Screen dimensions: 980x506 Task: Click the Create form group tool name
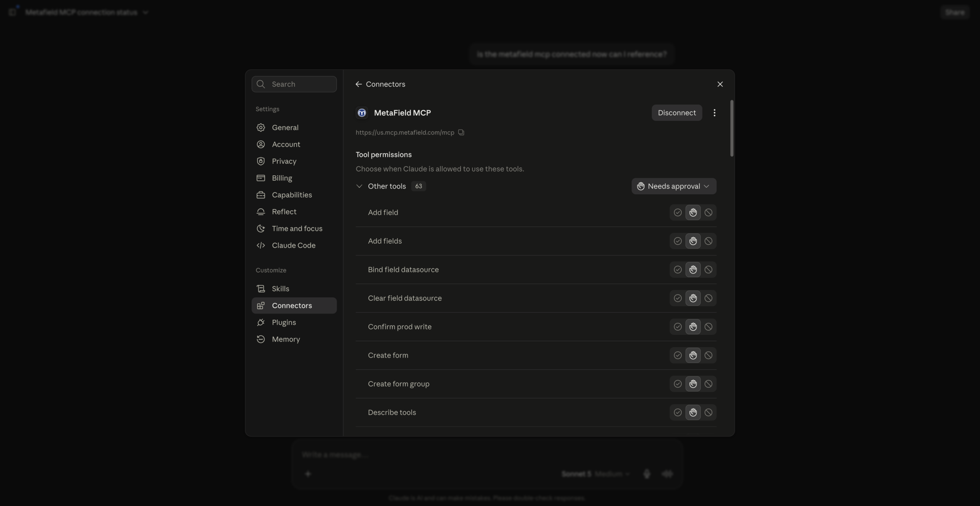[399, 384]
